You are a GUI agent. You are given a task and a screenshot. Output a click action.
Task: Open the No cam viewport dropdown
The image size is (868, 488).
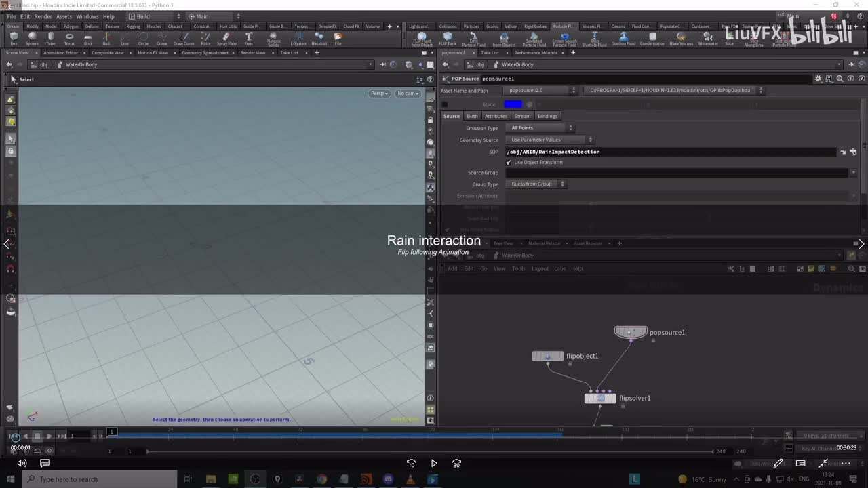(x=408, y=94)
